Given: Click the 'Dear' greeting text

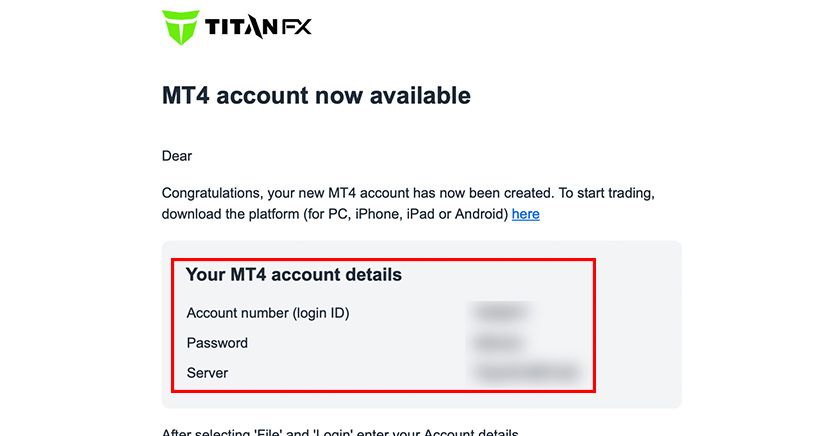Looking at the screenshot, I should pos(177,156).
